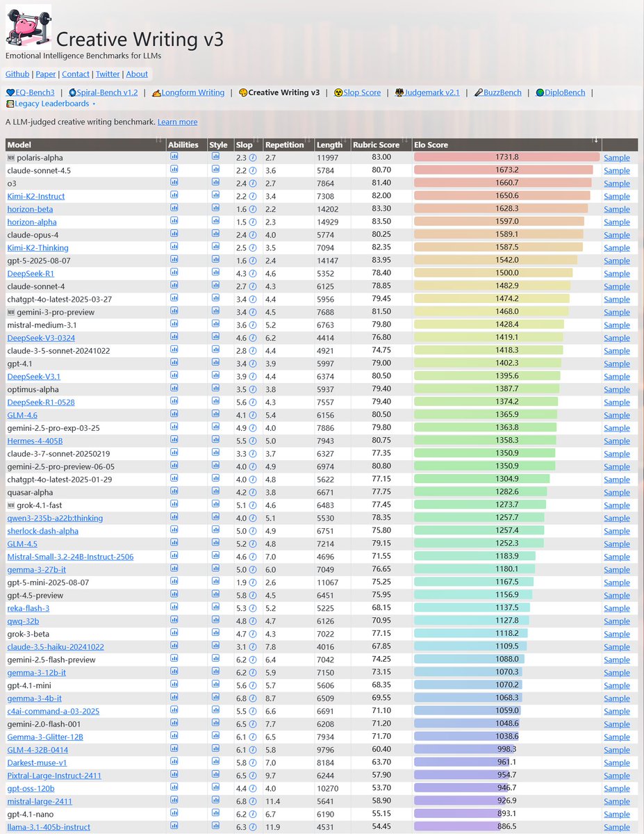Click Style chart icon for gpt-4.1
Screen dimensions: 644x834
point(215,363)
